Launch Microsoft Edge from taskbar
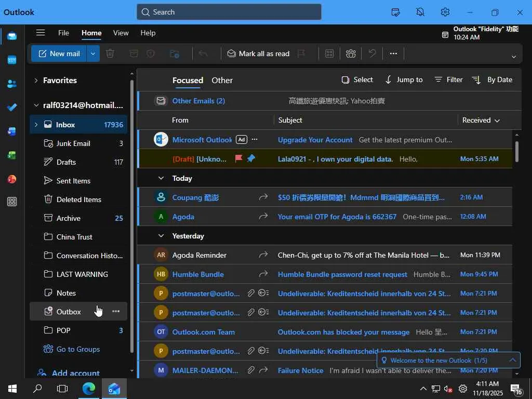Viewport: 532px width, 399px height. tap(88, 389)
